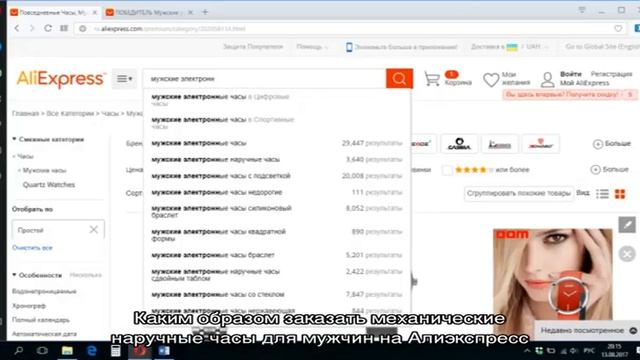Open the shopping cart icon
The image size is (640, 360).
[432, 79]
